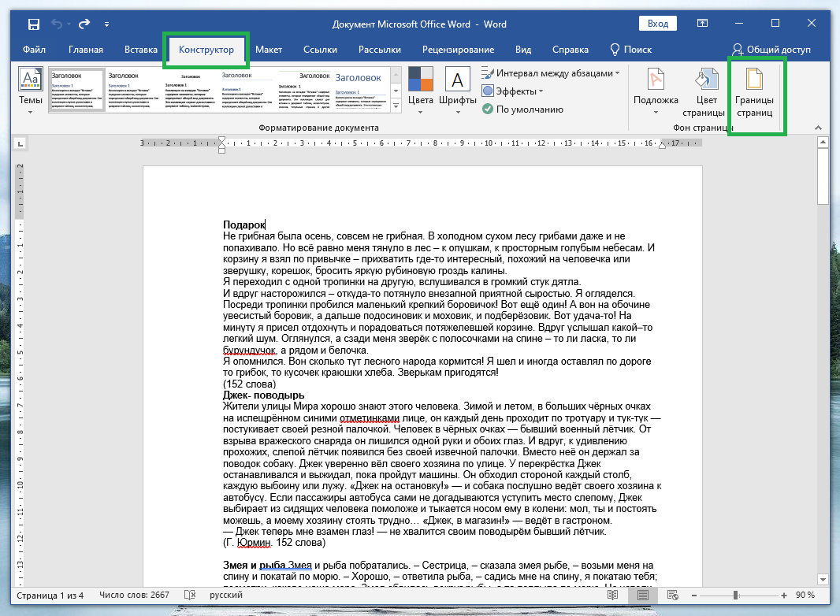Save the document with the floppy disk icon

coord(34,24)
